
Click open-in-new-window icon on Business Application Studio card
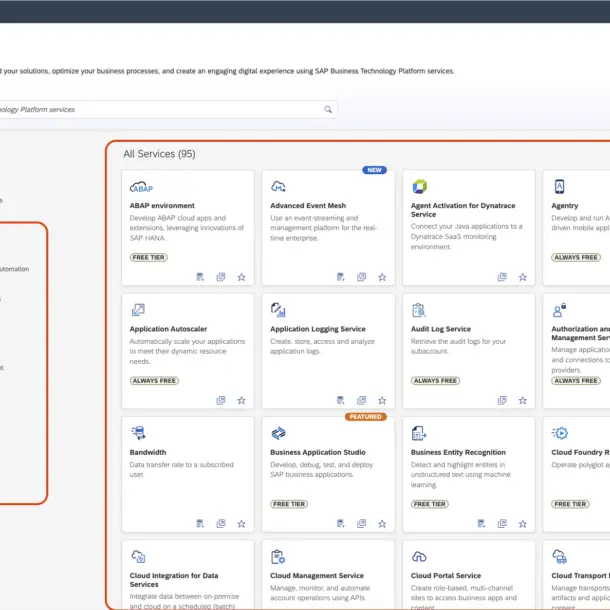click(362, 524)
